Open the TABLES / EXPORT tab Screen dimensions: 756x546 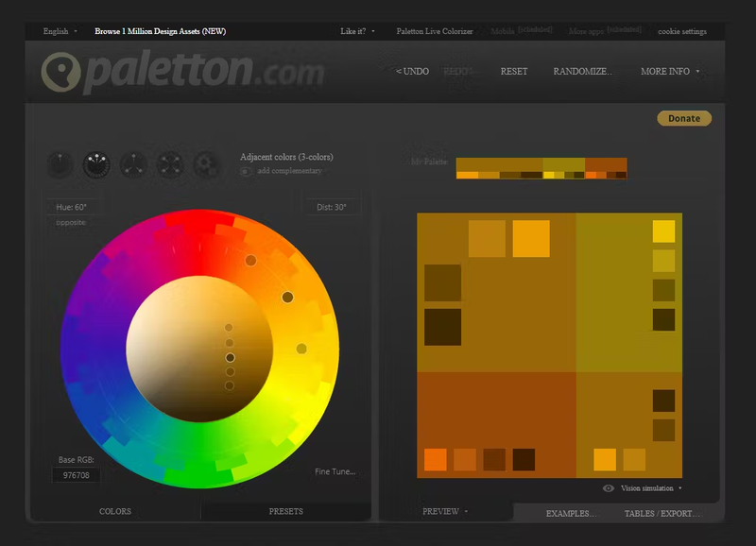click(x=662, y=513)
